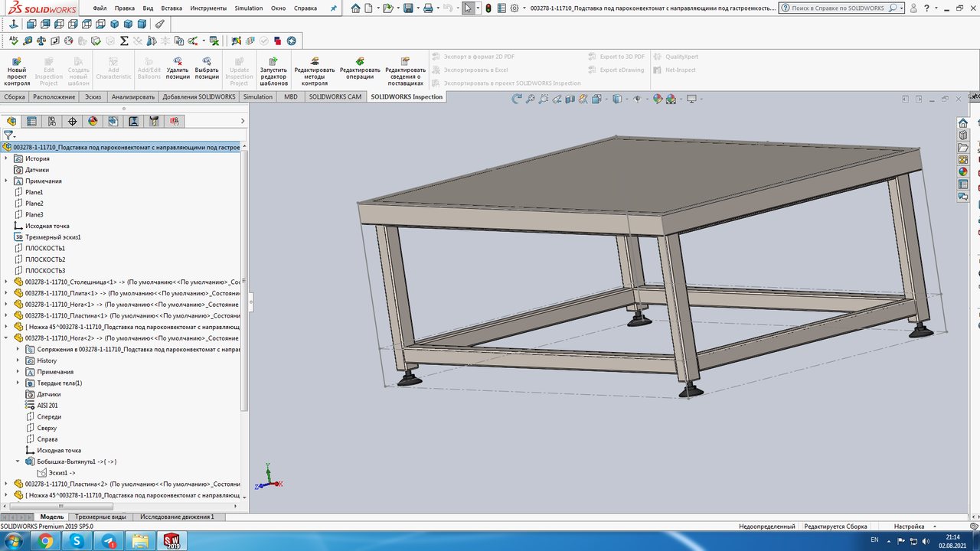Open the search options dropdown arrow
Image resolution: width=980 pixels, height=551 pixels.
pyautogui.click(x=902, y=8)
